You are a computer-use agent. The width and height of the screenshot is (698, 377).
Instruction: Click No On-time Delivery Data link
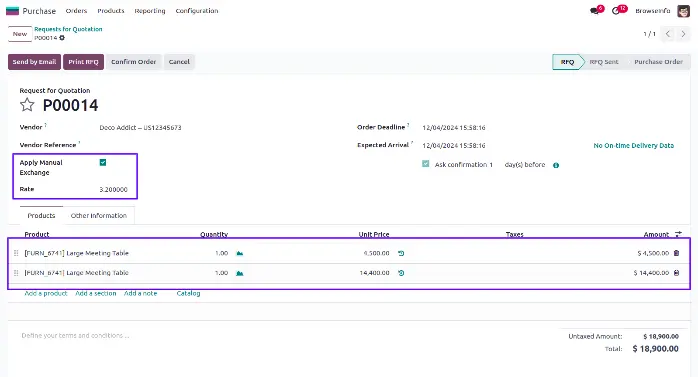633,146
